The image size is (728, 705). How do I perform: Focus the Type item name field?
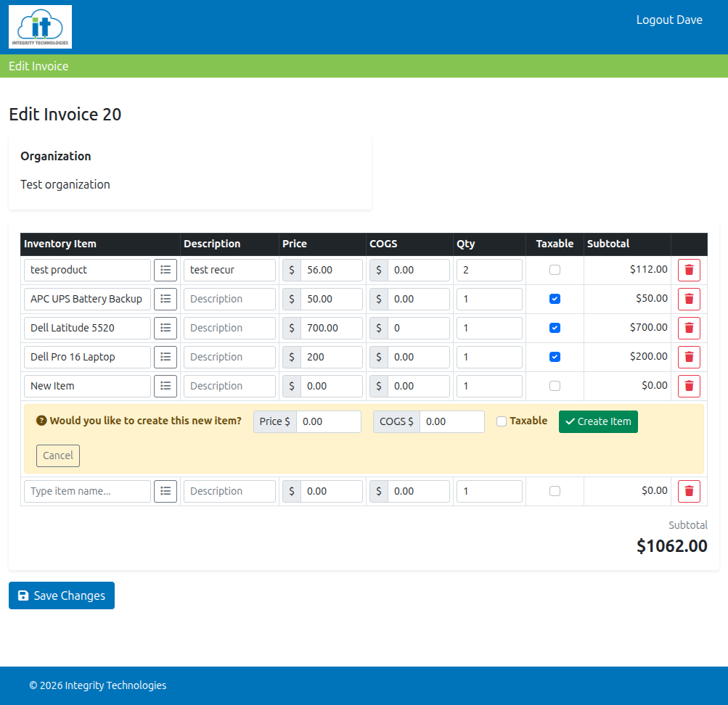(x=87, y=491)
